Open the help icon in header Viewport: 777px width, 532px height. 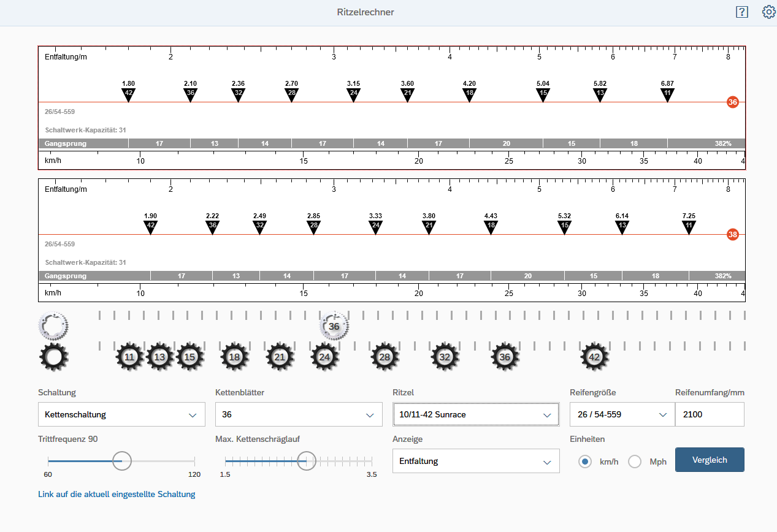pyautogui.click(x=742, y=12)
